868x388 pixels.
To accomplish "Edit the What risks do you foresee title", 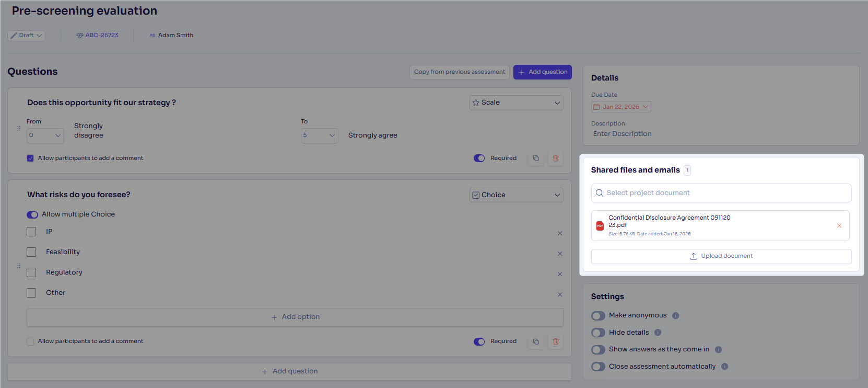I will [79, 195].
